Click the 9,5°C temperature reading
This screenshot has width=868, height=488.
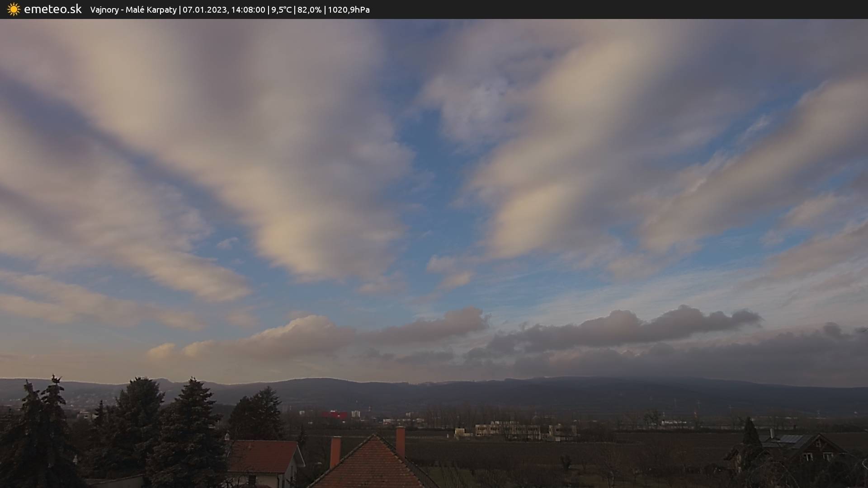(x=281, y=10)
